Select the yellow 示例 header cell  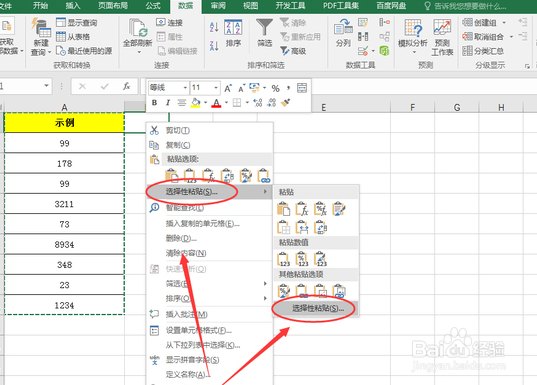[64, 122]
